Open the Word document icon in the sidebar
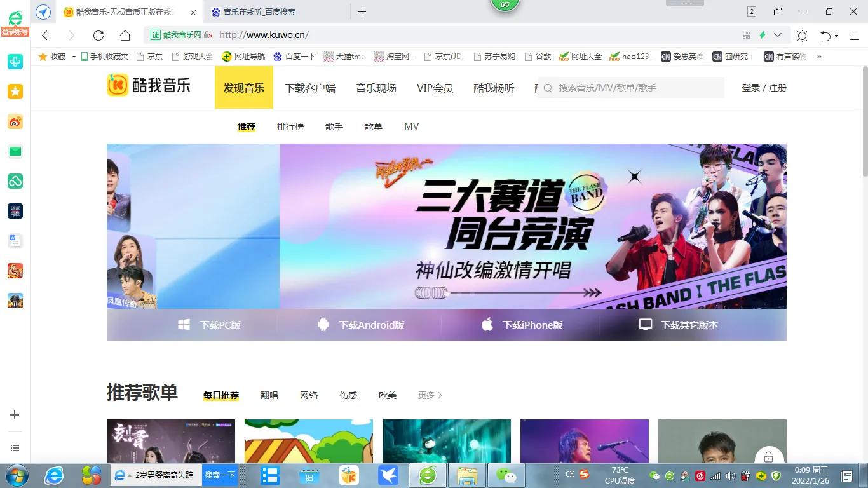 point(15,240)
